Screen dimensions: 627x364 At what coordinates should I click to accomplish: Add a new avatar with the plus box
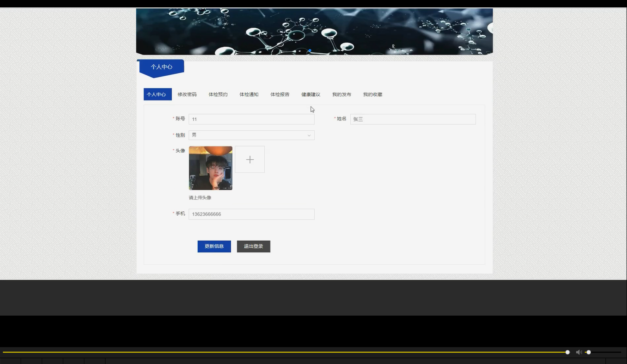250,159
